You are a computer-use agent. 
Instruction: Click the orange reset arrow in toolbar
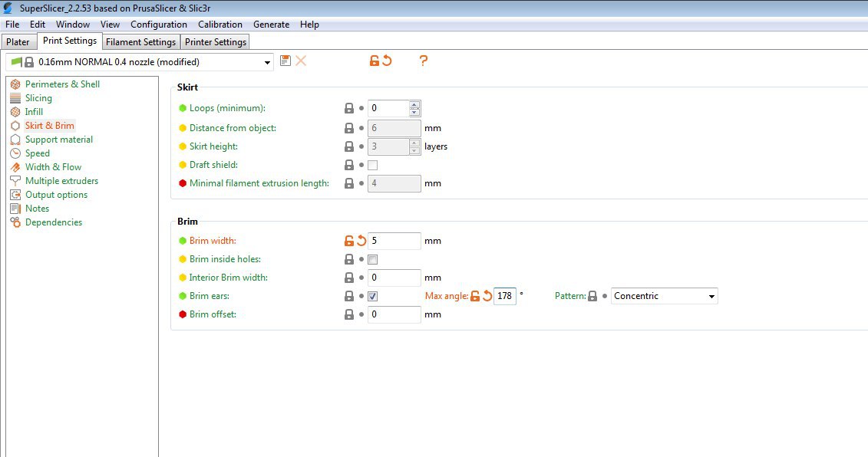pos(387,61)
